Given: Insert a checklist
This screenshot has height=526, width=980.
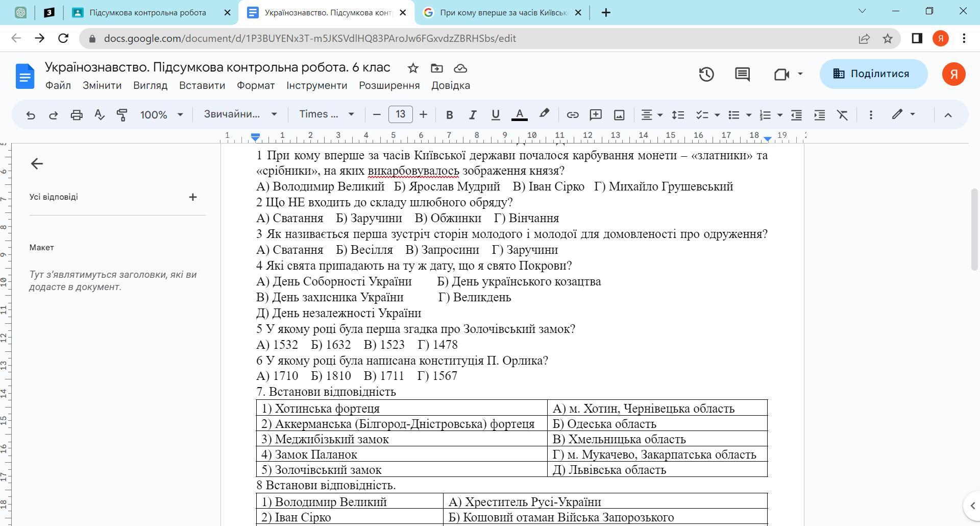Looking at the screenshot, I should (x=702, y=115).
